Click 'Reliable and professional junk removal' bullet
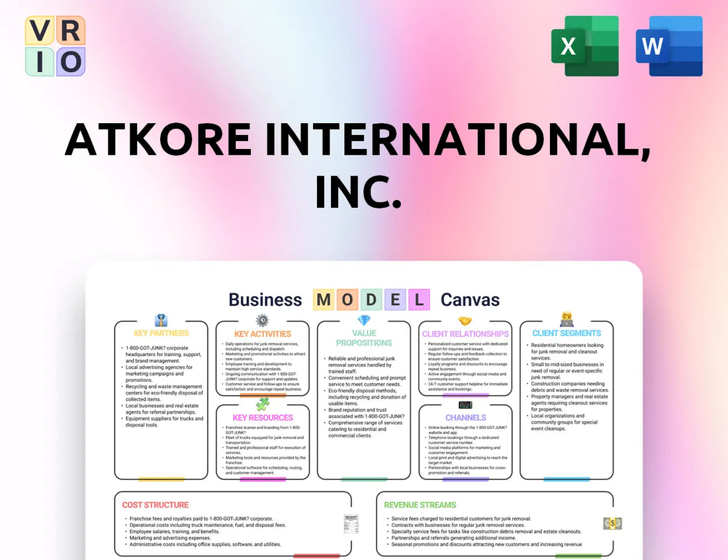 (360, 365)
